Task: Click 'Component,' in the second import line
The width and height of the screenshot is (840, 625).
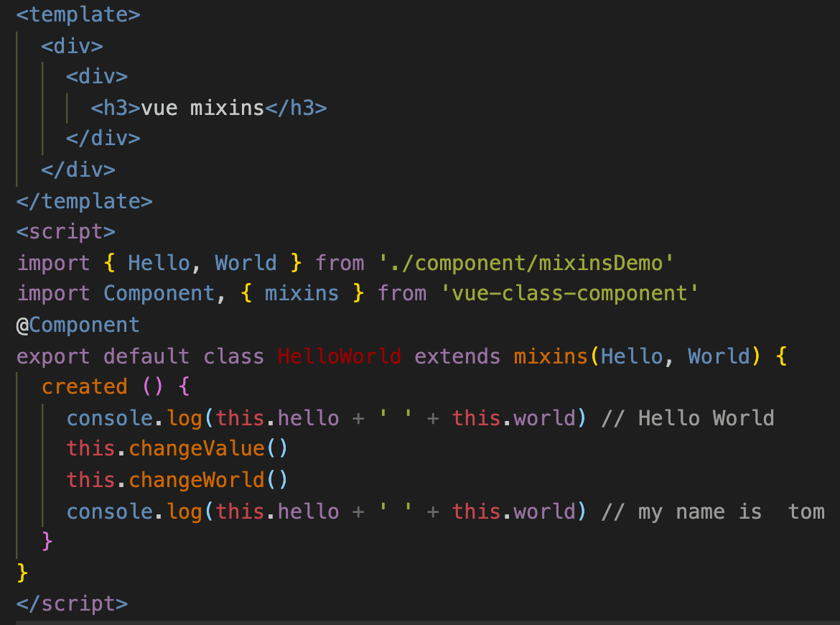Action: (164, 293)
